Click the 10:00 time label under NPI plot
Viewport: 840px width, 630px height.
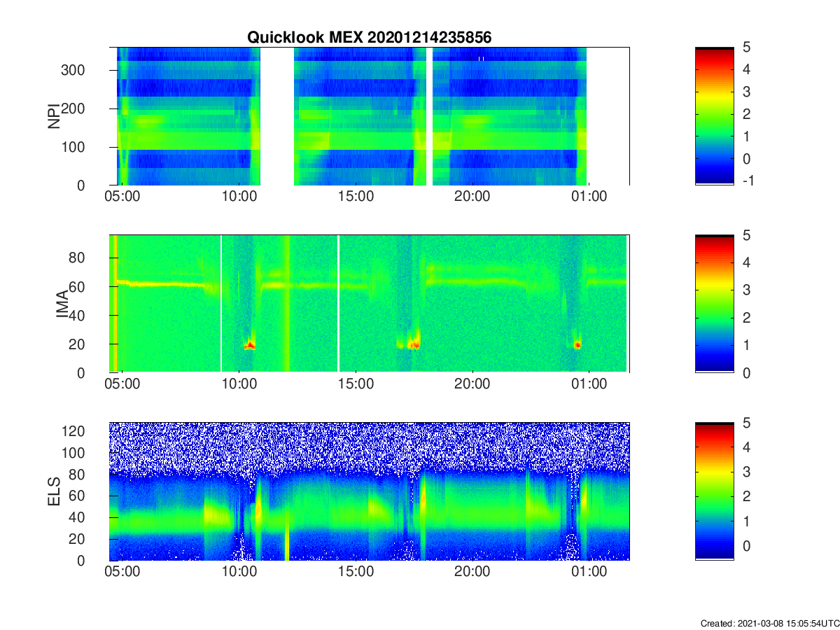239,198
